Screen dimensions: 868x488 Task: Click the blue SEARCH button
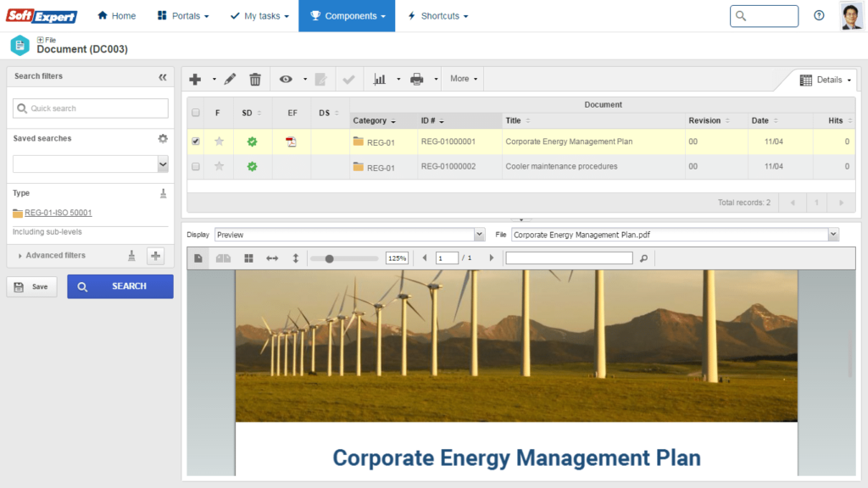click(120, 286)
